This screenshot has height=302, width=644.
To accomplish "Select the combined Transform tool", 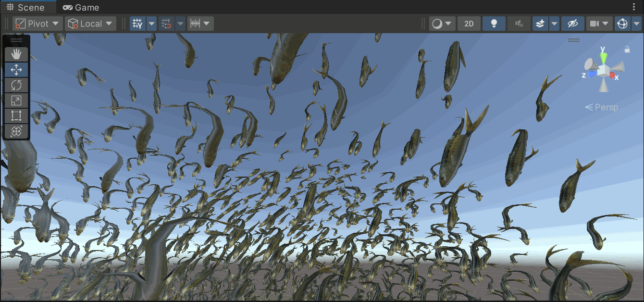I will pyautogui.click(x=16, y=131).
